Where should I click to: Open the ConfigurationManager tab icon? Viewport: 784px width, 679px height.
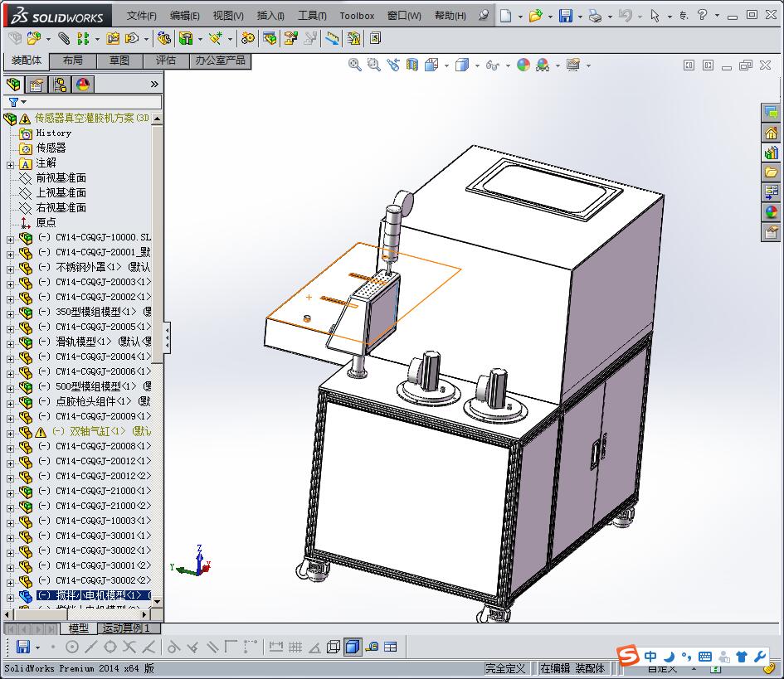[60, 85]
